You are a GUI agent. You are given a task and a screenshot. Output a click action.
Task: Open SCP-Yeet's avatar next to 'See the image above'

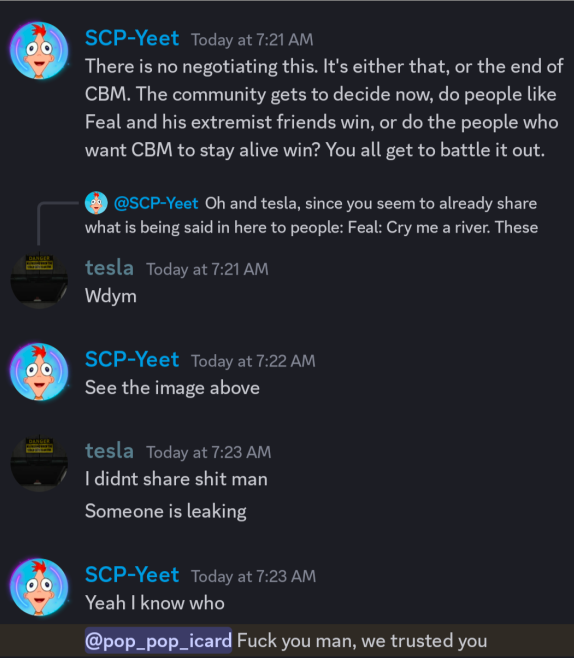tap(39, 372)
